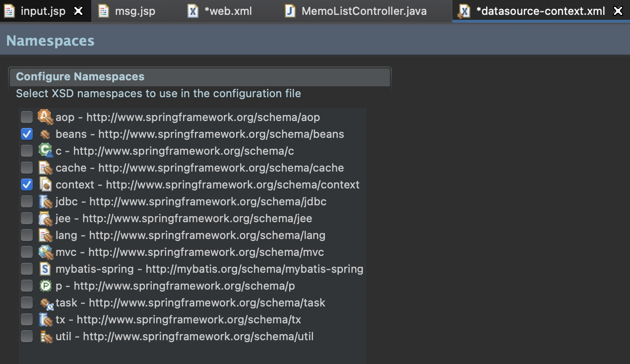Click the jdbc schema URL text

point(208,201)
